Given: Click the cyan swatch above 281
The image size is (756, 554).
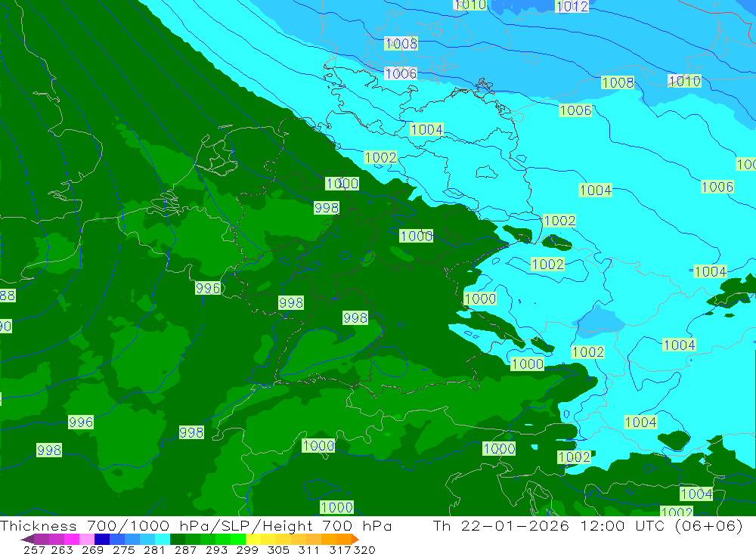Looking at the screenshot, I should [x=163, y=539].
